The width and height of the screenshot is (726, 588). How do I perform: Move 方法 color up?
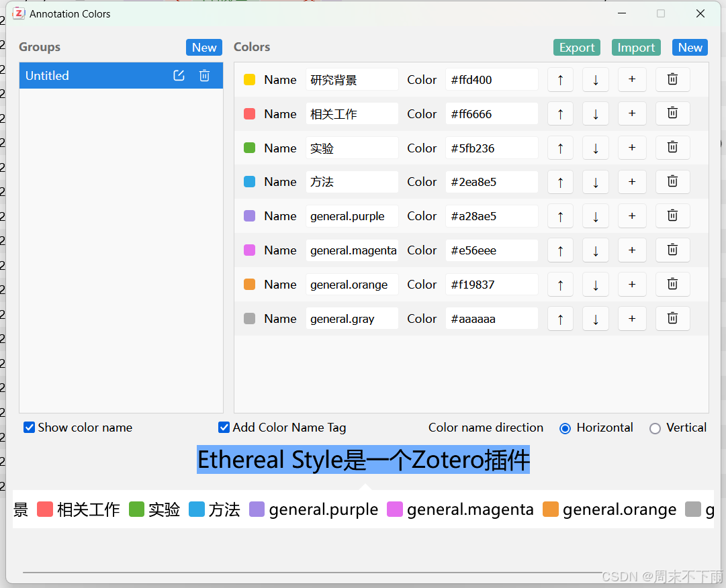pos(560,182)
